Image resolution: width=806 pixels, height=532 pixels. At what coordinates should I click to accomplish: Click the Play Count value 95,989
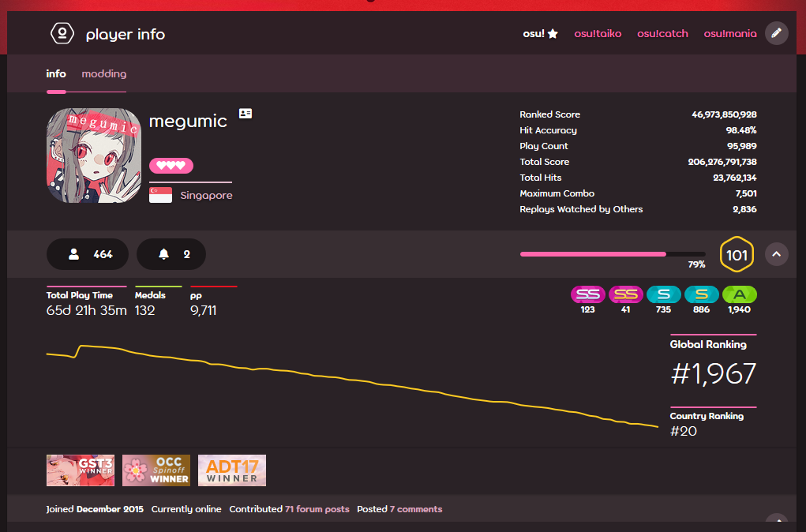pos(742,146)
